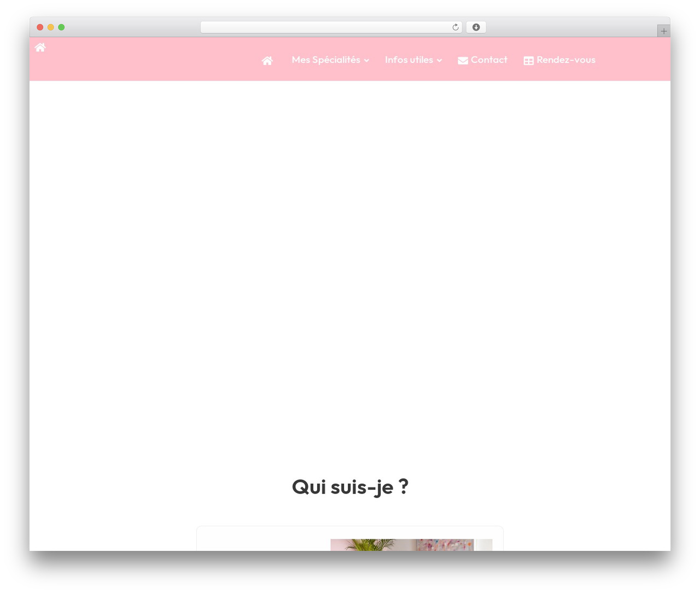Click the Qui suis-je ? heading
This screenshot has width=700, height=593.
(350, 486)
